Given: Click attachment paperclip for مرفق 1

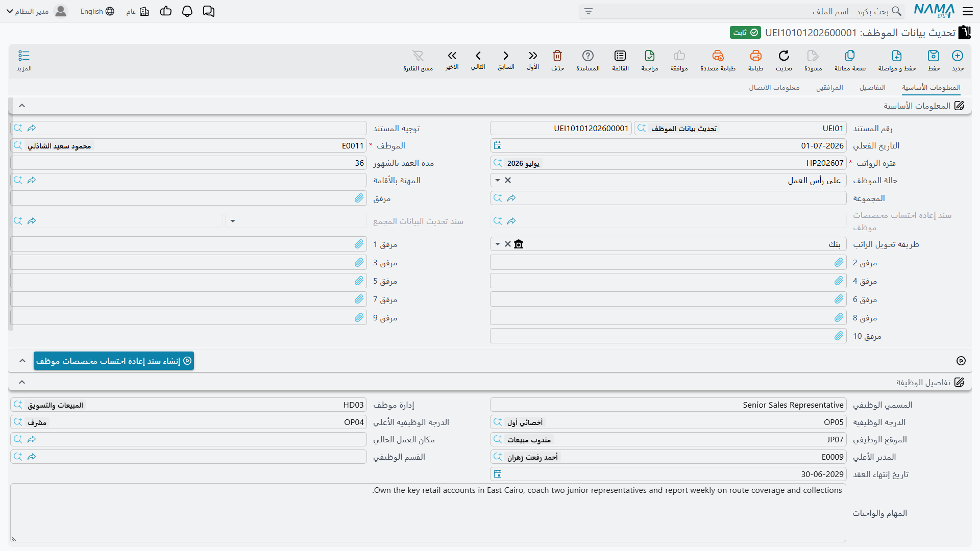Looking at the screenshot, I should click(x=359, y=244).
